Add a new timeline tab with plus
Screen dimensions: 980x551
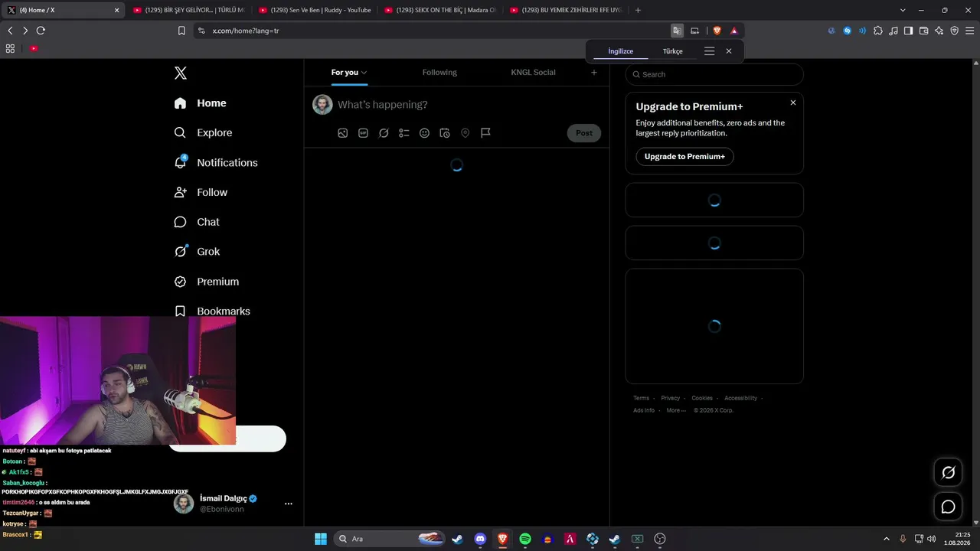point(594,73)
